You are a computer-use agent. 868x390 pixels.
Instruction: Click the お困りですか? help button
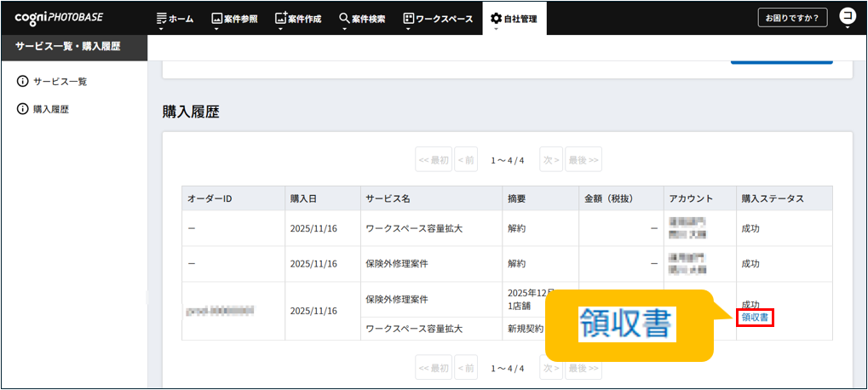pyautogui.click(x=792, y=18)
